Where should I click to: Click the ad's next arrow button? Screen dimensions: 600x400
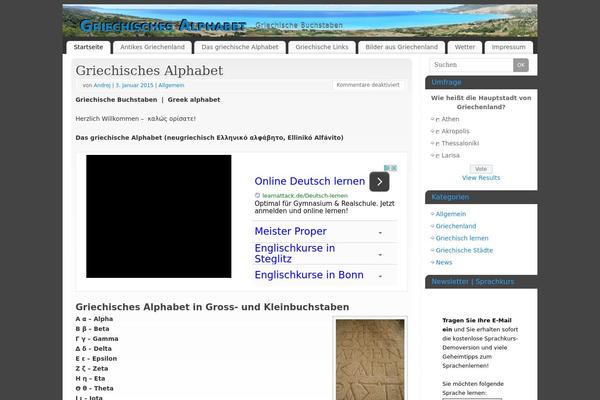pos(379,182)
